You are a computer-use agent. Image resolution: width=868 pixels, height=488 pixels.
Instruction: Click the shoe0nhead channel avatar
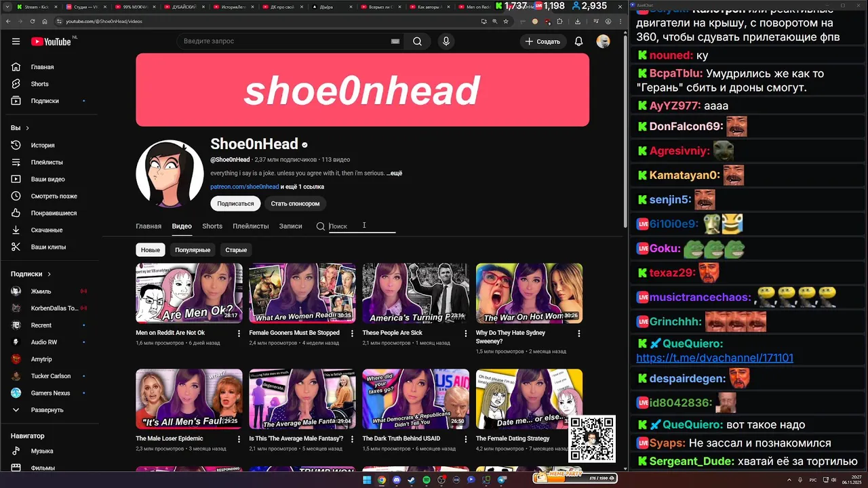tap(170, 174)
